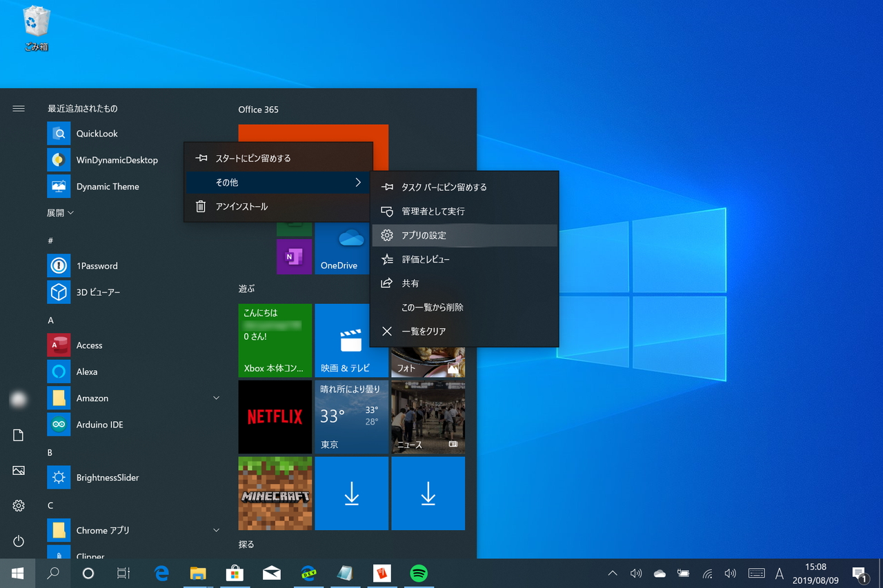Choose 共有 from the submenu

pos(464,284)
